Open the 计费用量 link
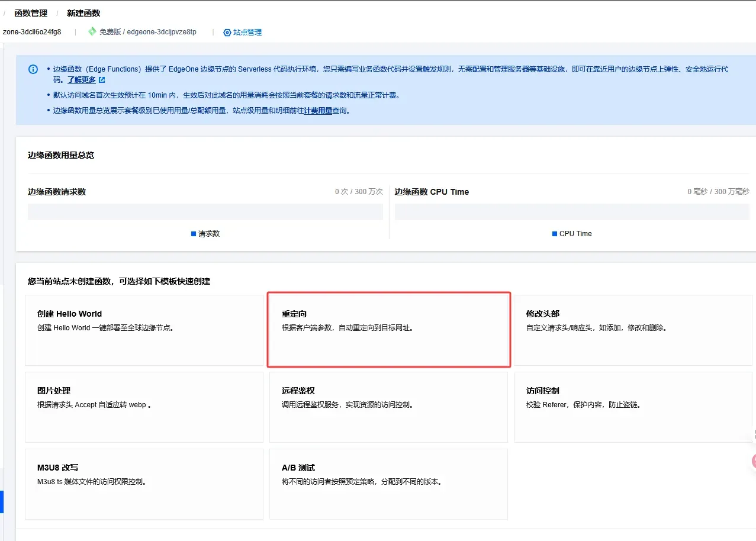This screenshot has width=756, height=541. [x=318, y=111]
